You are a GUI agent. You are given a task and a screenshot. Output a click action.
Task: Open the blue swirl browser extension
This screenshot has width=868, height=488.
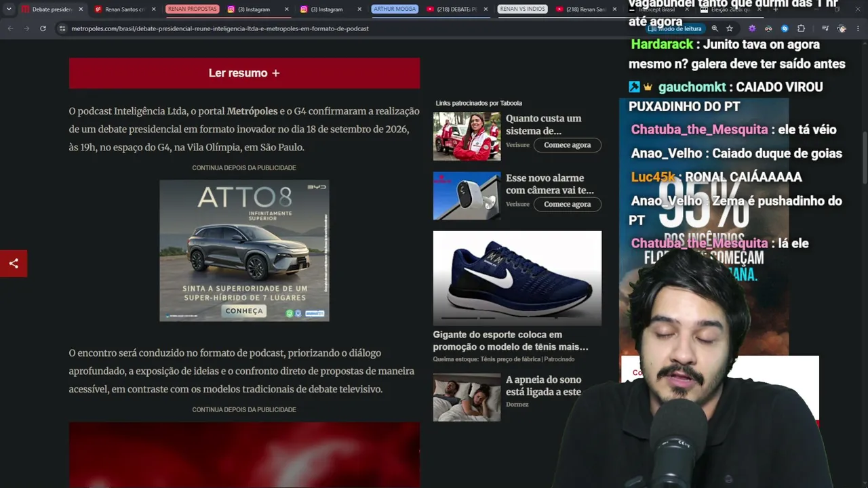pos(785,28)
